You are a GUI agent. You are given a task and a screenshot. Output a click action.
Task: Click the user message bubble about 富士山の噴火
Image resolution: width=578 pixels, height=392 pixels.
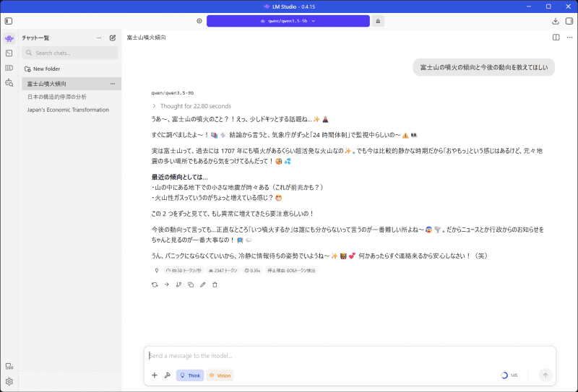pyautogui.click(x=483, y=67)
